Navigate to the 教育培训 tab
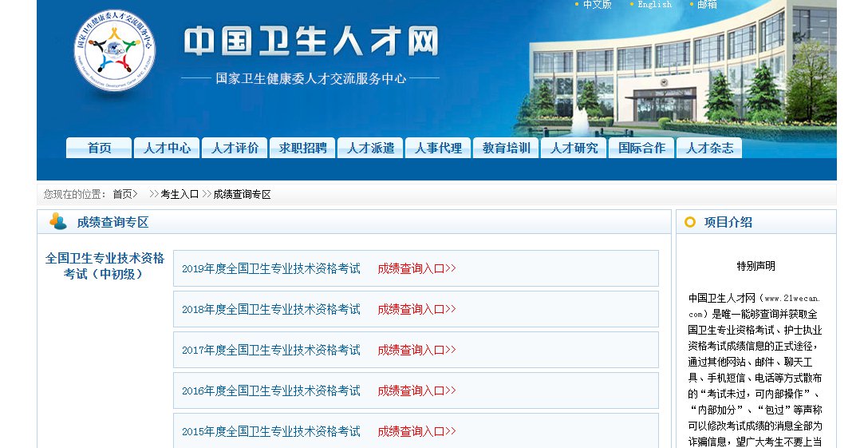 (506, 148)
